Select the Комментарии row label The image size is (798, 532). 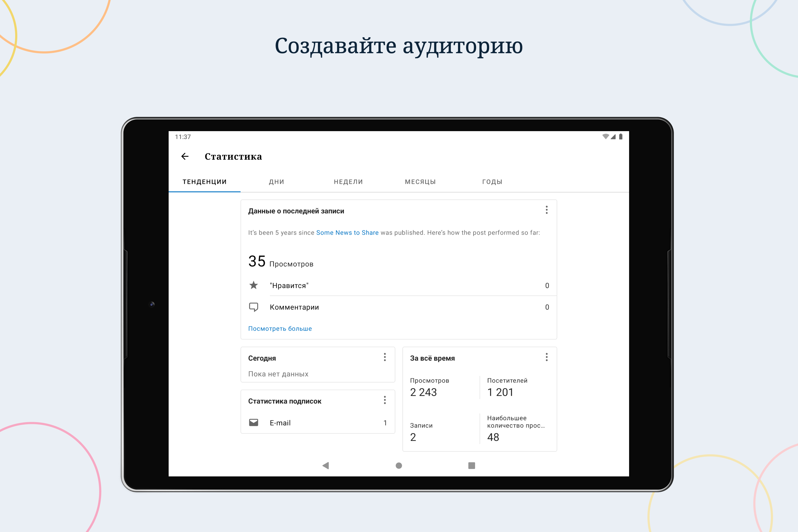pyautogui.click(x=294, y=307)
